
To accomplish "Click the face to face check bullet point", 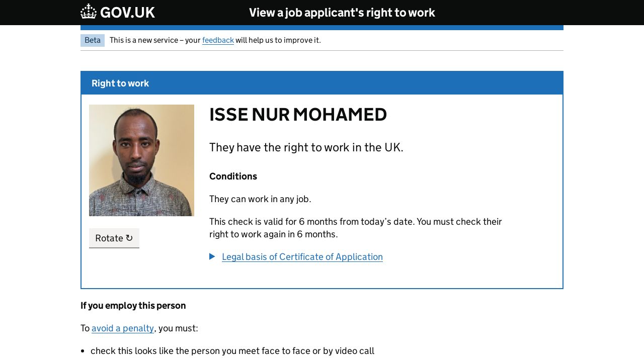I will 232,351.
